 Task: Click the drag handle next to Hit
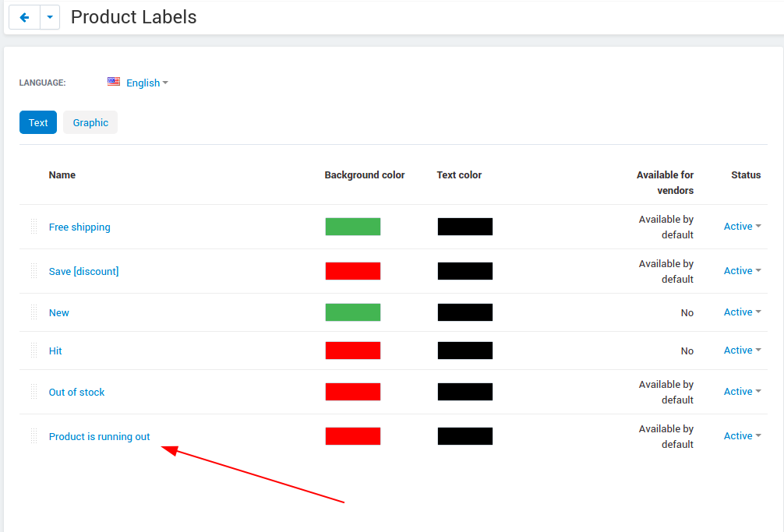(34, 351)
